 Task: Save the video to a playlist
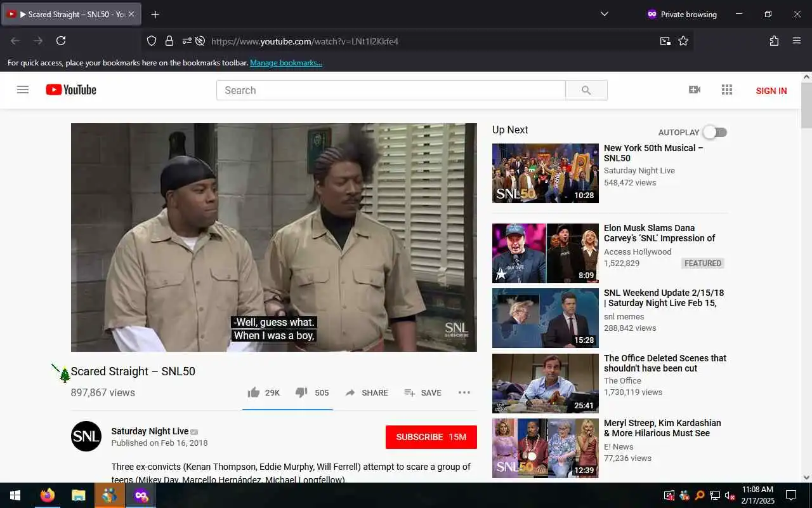click(x=422, y=392)
